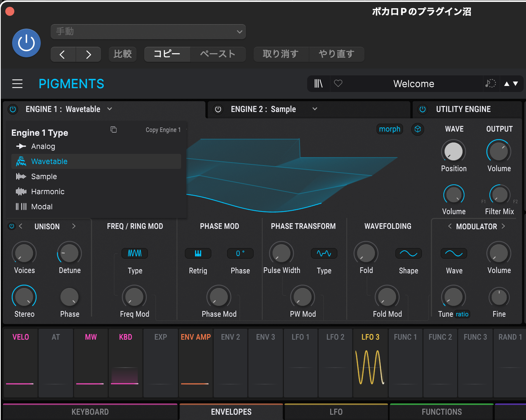Click the Wave Position knob
Image resolution: width=526 pixels, height=420 pixels.
[x=454, y=152]
